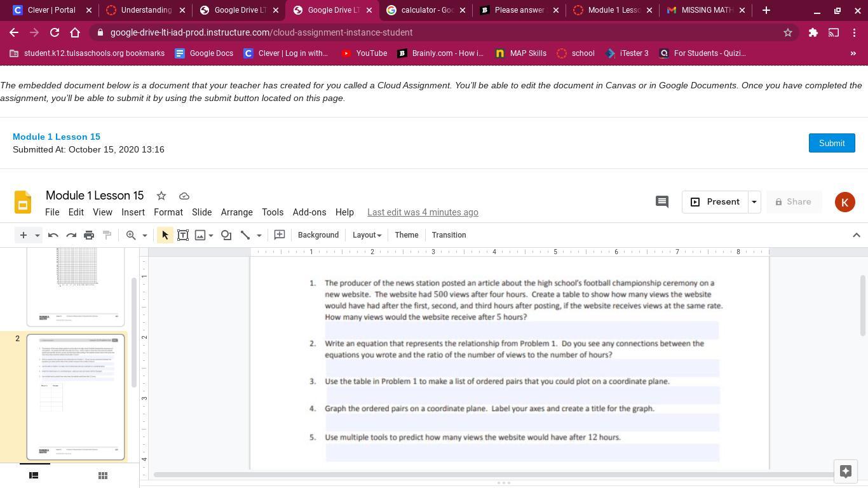Viewport: 868px width, 488px height.
Task: Switch to the calculator Google tab
Action: (x=426, y=10)
